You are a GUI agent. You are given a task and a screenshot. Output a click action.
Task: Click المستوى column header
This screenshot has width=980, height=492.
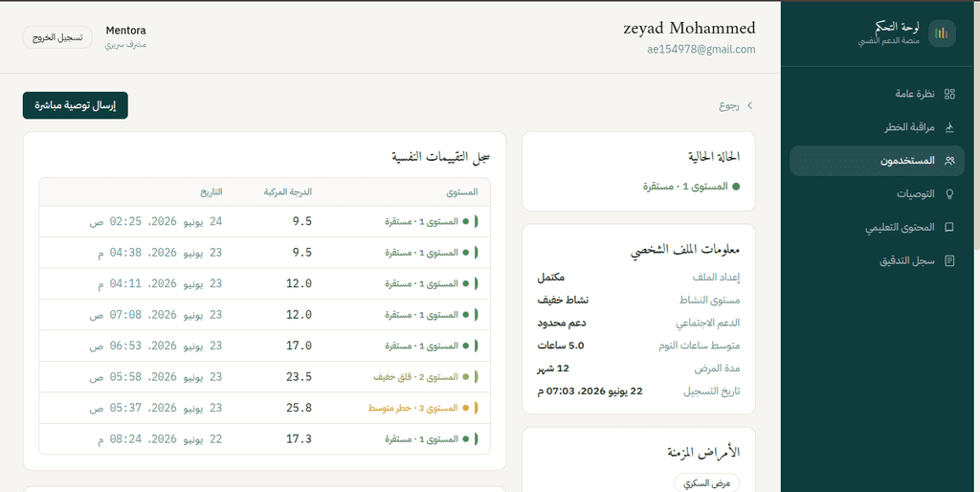click(462, 192)
